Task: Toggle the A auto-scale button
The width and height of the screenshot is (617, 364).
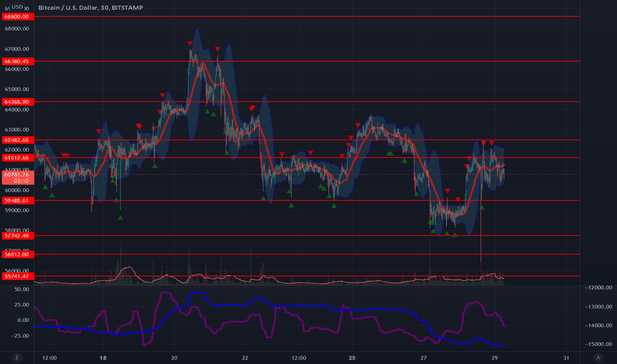Action: [x=598, y=357]
